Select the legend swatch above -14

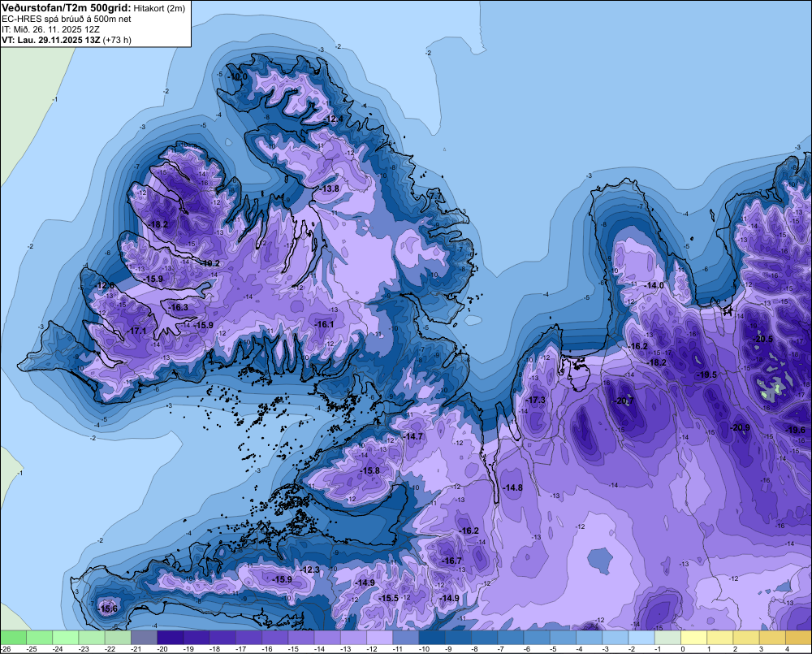[327, 638]
